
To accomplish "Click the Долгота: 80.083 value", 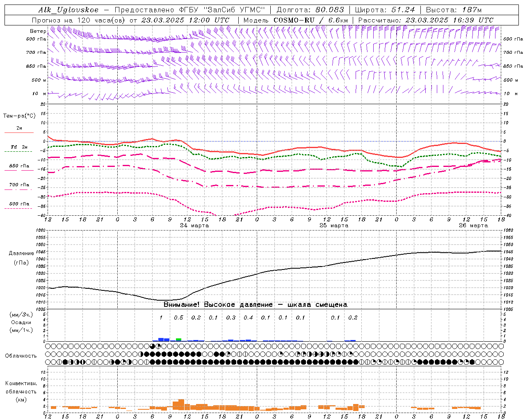I will click(x=310, y=10).
